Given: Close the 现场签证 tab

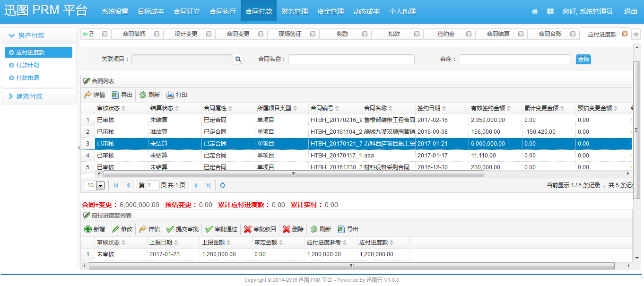Looking at the screenshot, I should (313, 34).
